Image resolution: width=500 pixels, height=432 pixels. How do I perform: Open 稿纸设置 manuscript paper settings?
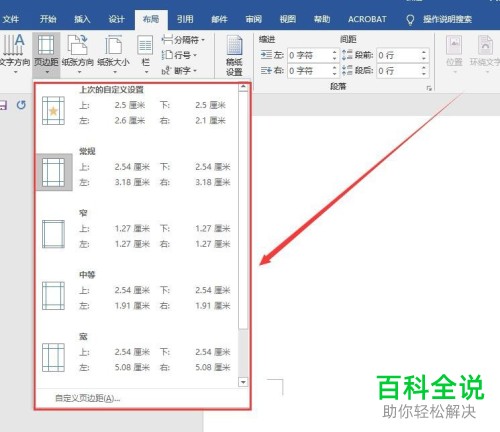[234, 55]
